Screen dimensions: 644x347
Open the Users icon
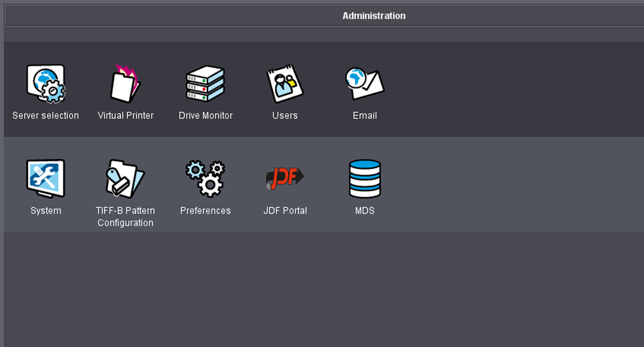pyautogui.click(x=285, y=84)
